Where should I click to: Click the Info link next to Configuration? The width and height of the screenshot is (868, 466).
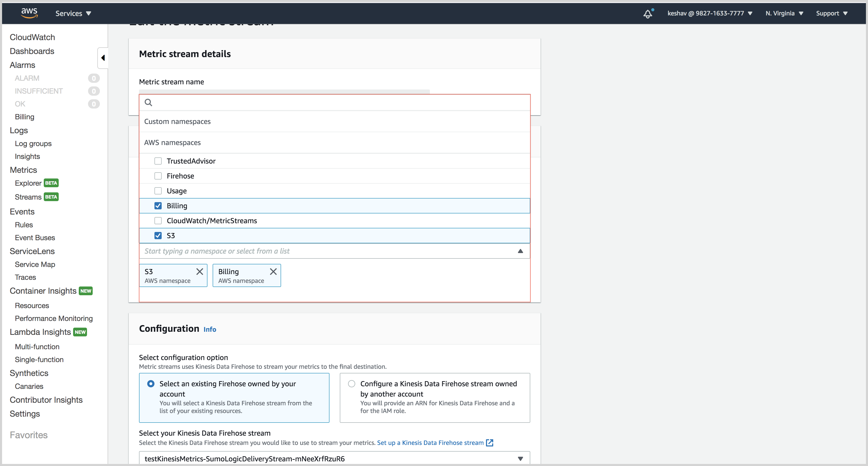point(210,329)
